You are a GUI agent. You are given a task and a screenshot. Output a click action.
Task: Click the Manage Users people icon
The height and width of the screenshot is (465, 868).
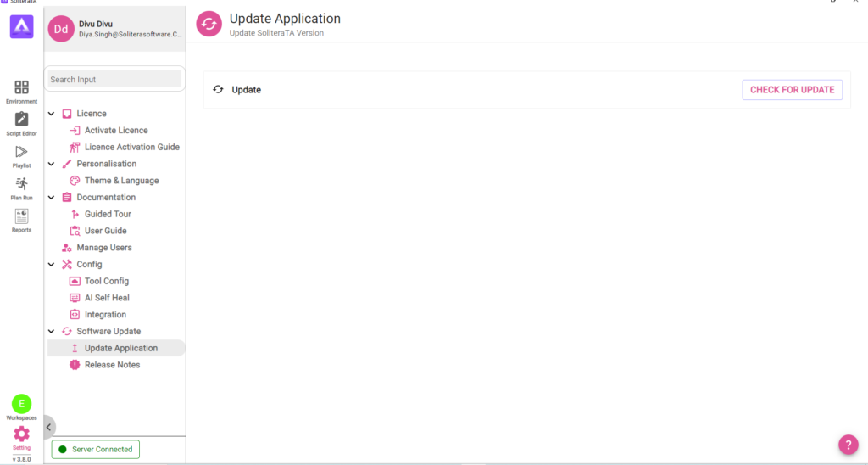click(67, 248)
